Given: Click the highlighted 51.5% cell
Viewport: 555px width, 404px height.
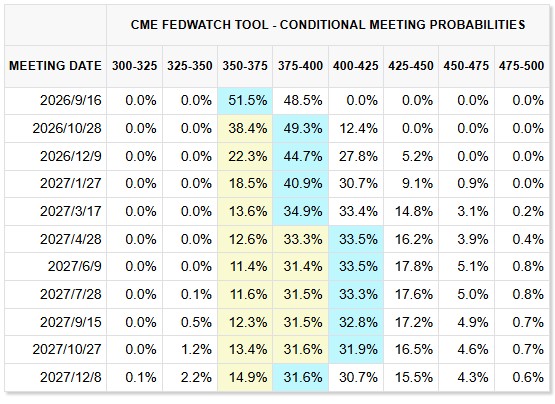Looking at the screenshot, I should tap(247, 101).
